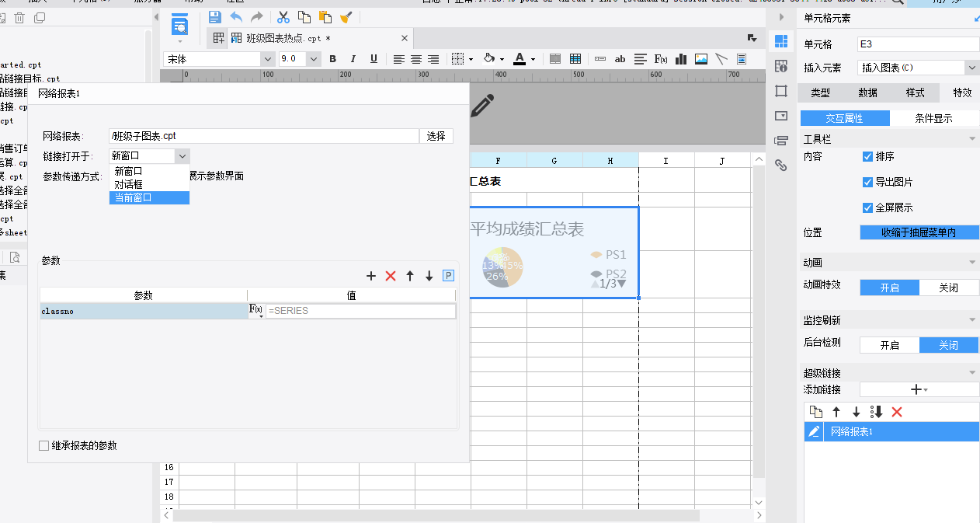The width and height of the screenshot is (980, 523).
Task: Save the report with the floppy icon
Action: point(215,16)
